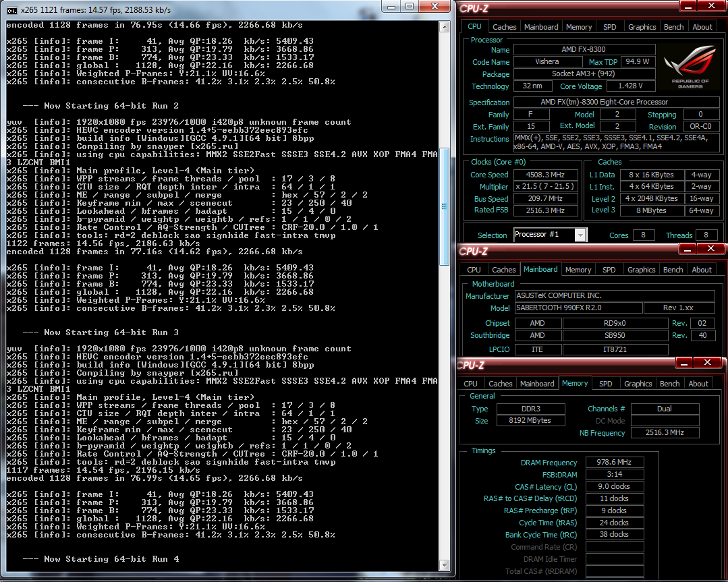Minimize the x265 console window
The height and width of the screenshot is (582, 728).
(x=391, y=7)
